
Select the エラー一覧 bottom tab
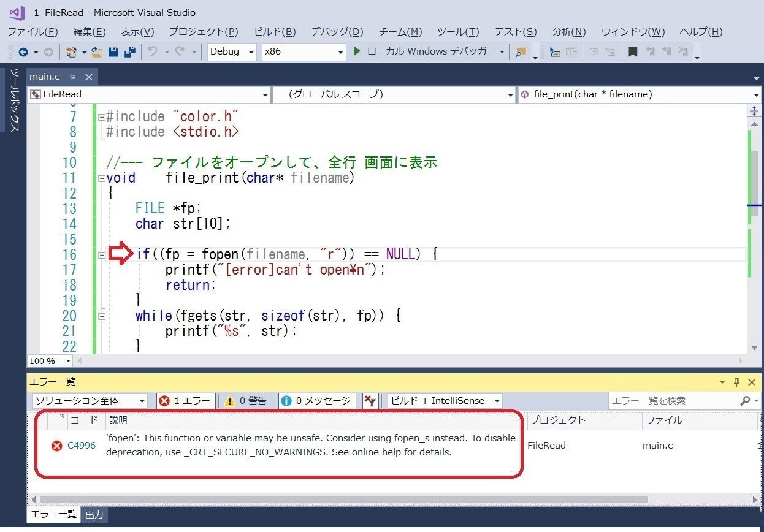tap(54, 514)
